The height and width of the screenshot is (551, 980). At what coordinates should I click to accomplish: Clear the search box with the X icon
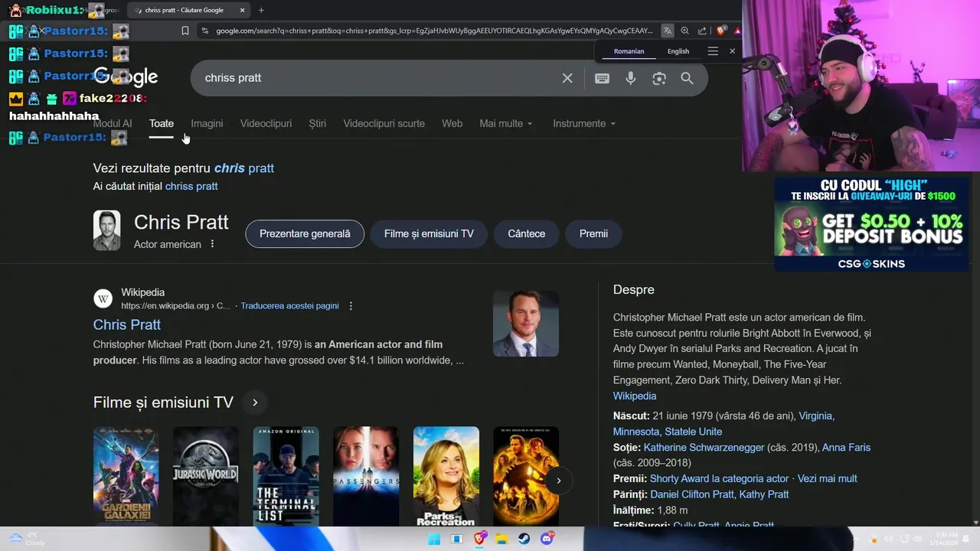pos(567,78)
